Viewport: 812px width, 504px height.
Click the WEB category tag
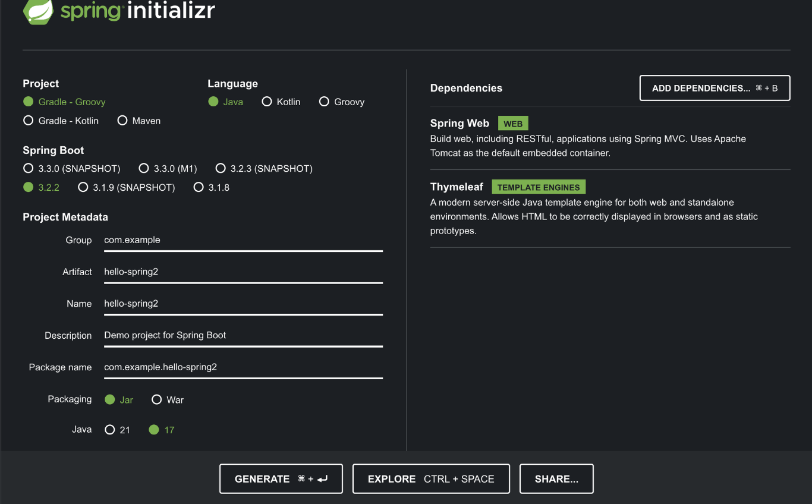tap(513, 124)
